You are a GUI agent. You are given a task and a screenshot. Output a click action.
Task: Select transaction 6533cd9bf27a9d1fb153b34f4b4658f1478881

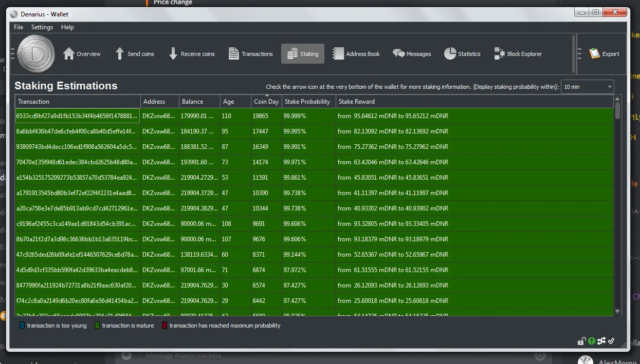coord(78,116)
